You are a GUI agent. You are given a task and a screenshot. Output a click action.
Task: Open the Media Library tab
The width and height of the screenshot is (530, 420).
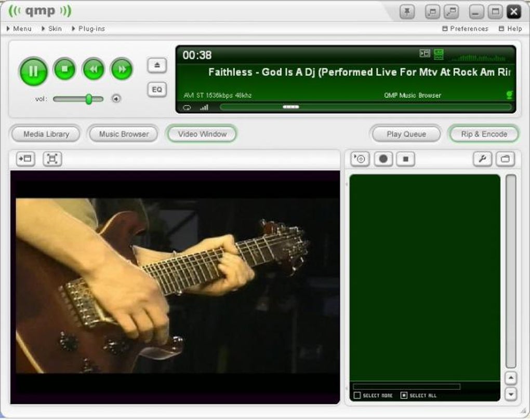pos(46,134)
